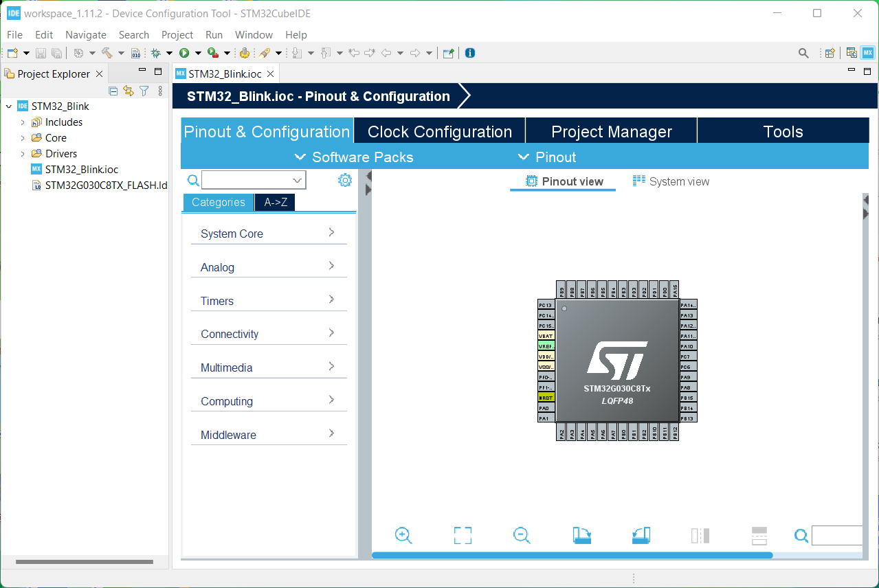
Task: Open Project Explorer View Menu dots
Action: [160, 91]
